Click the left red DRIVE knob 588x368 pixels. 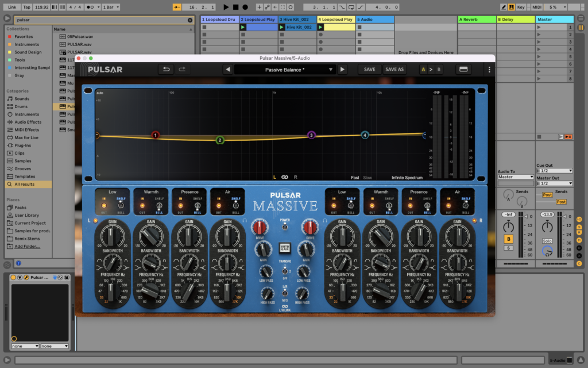pyautogui.click(x=260, y=227)
